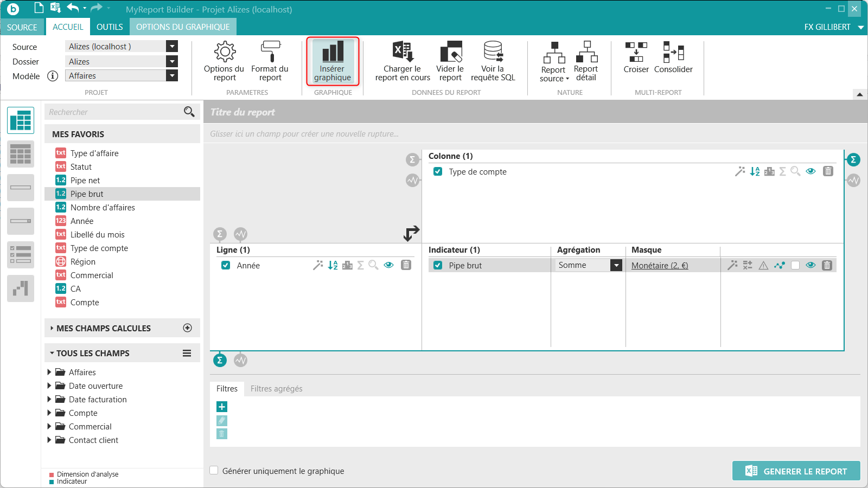Click the Consolider icon
This screenshot has width=868, height=488.
pyautogui.click(x=673, y=53)
